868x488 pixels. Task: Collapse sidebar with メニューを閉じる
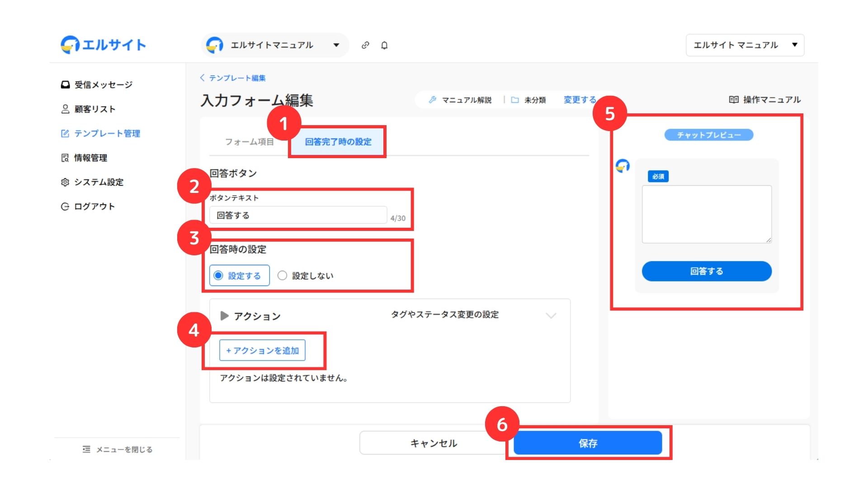pyautogui.click(x=118, y=449)
